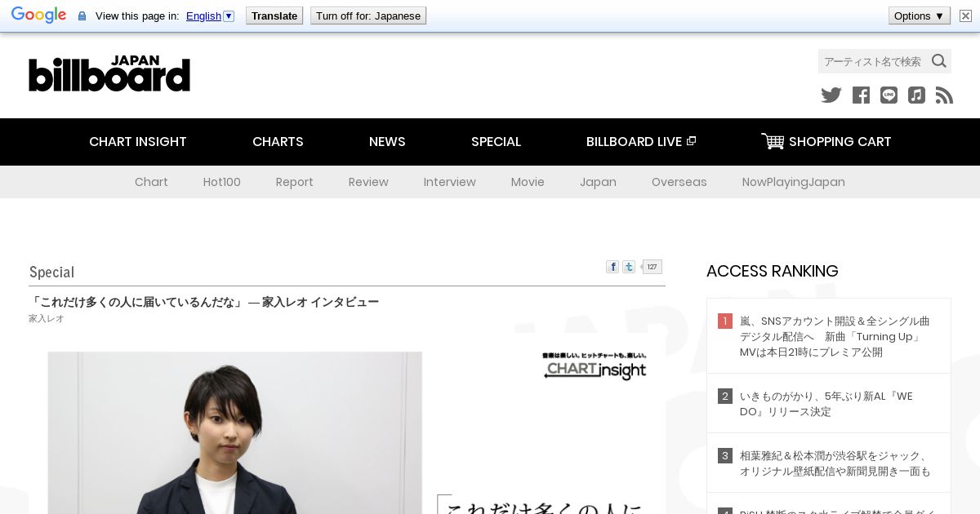
Task: Open ranking 1 article about 嵐 Turning Up
Action: tap(835, 336)
